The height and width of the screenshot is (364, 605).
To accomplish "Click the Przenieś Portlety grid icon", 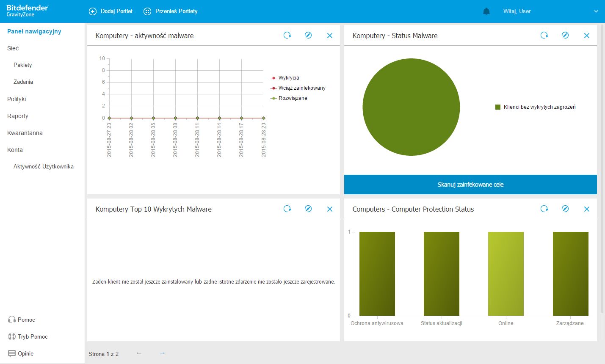I will [x=147, y=11].
